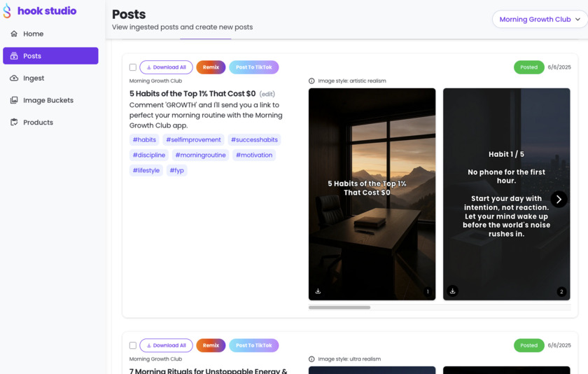Click the Products sidebar icon
Viewport: 588px width, 374px height.
14,123
